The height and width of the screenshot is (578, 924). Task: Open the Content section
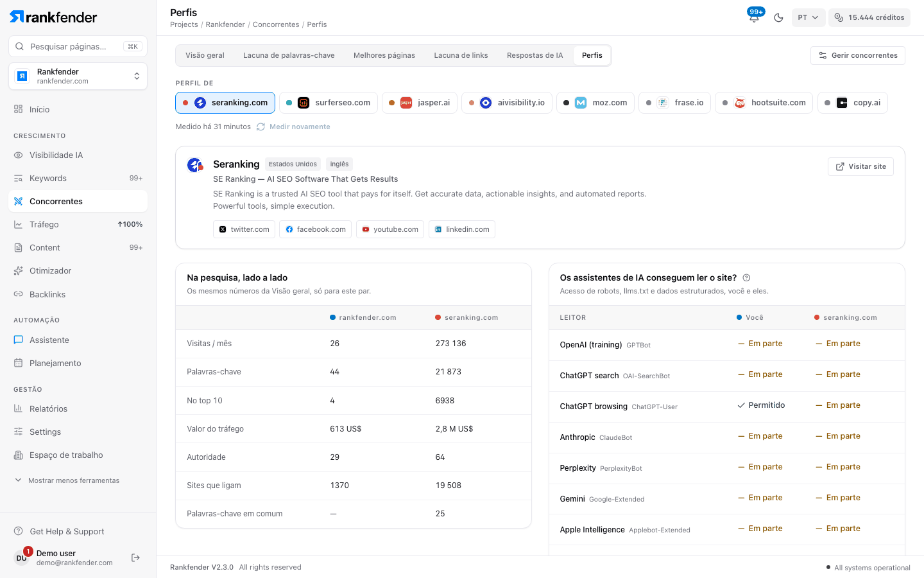pyautogui.click(x=78, y=247)
